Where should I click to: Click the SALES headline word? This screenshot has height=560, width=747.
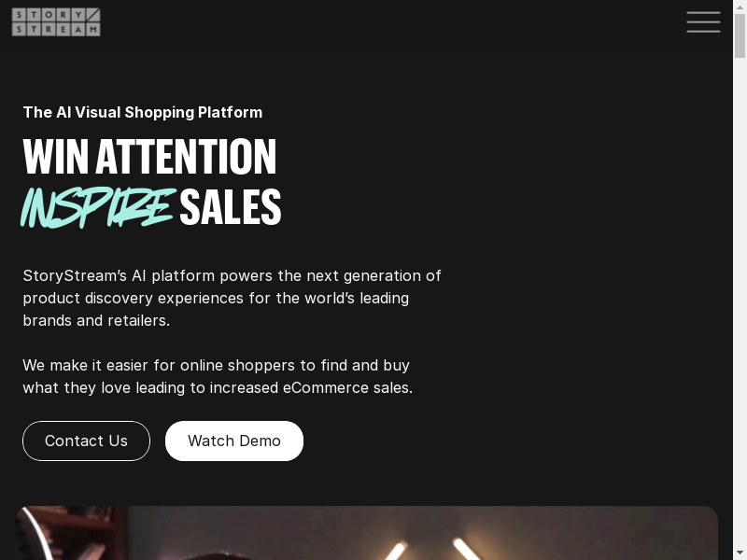click(231, 206)
